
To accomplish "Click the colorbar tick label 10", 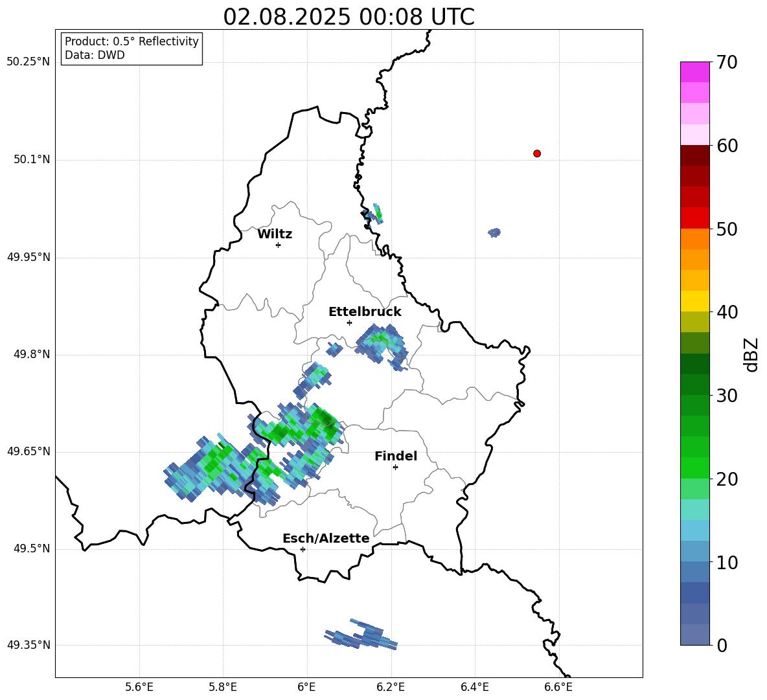I will [727, 562].
